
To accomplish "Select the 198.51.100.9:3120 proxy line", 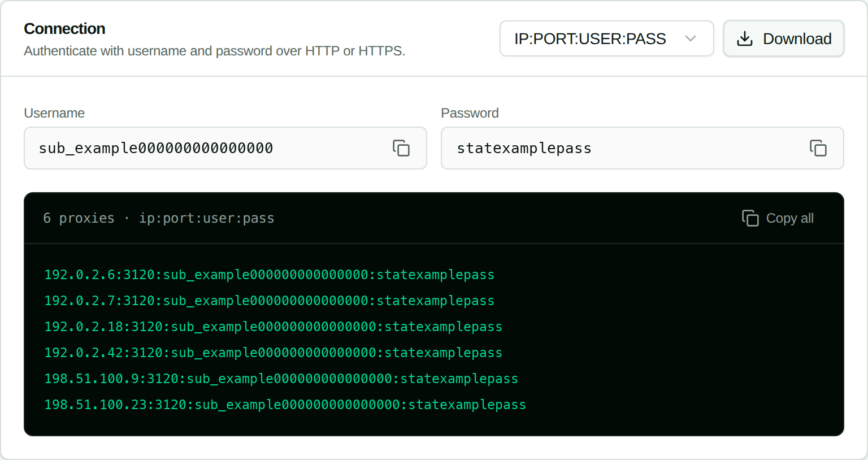I will [x=281, y=379].
